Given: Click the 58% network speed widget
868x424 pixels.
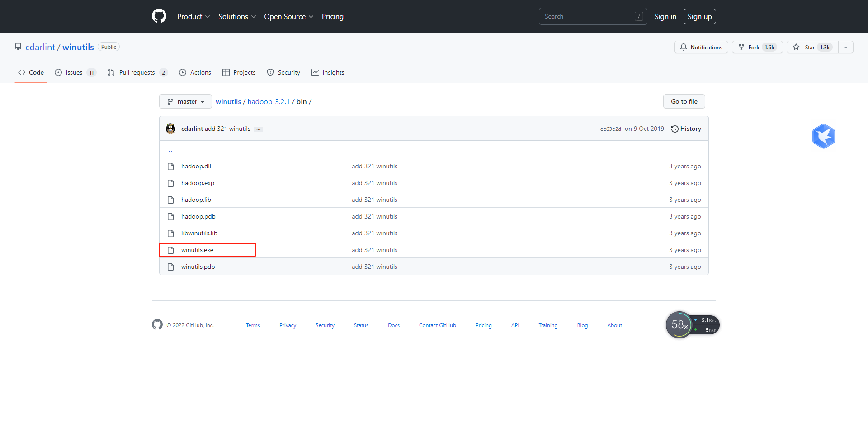Looking at the screenshot, I should click(679, 325).
